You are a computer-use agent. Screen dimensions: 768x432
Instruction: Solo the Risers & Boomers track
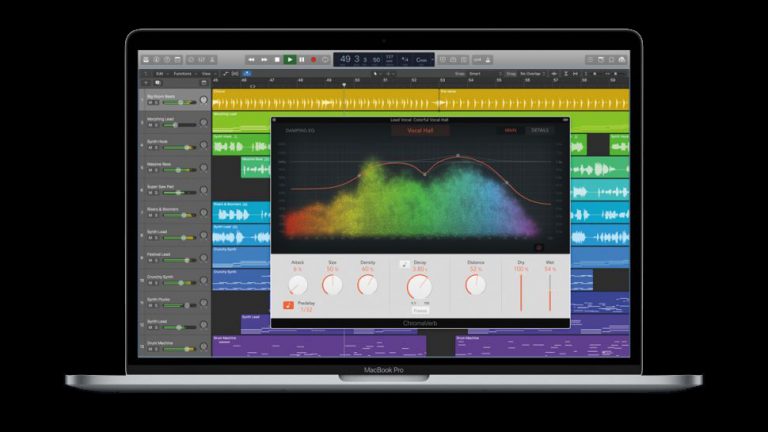point(156,215)
